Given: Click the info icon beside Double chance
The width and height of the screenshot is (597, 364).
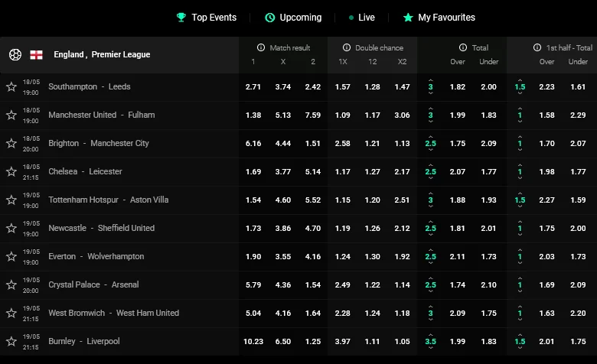Looking at the screenshot, I should click(x=347, y=47).
